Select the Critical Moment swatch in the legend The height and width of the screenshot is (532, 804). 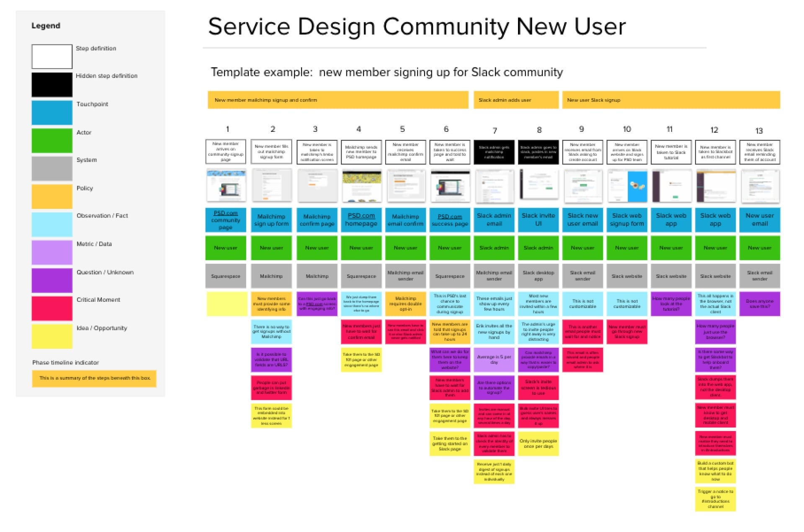pos(52,308)
